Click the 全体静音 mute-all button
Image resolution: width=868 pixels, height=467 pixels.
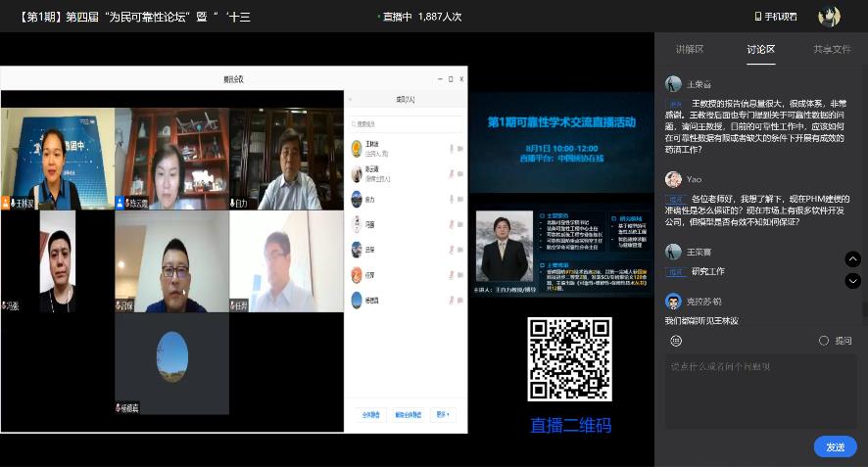[x=371, y=415]
